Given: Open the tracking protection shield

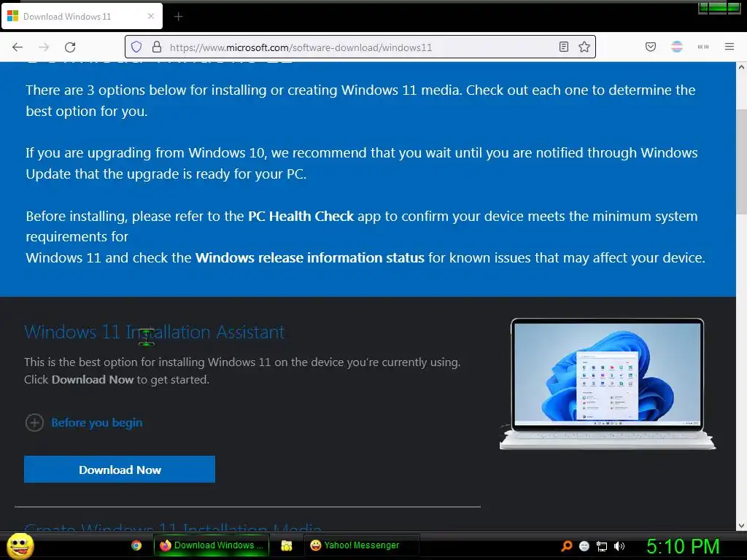Looking at the screenshot, I should [x=136, y=47].
